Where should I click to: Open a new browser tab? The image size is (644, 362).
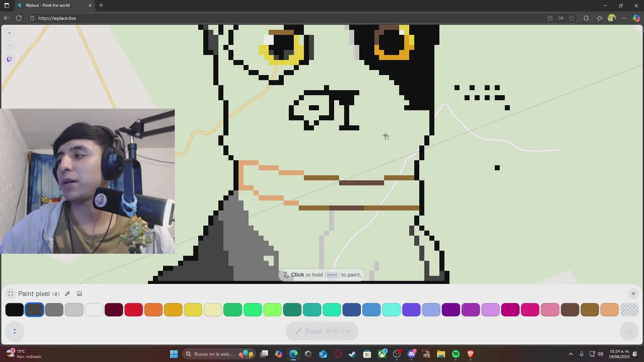[x=101, y=6]
